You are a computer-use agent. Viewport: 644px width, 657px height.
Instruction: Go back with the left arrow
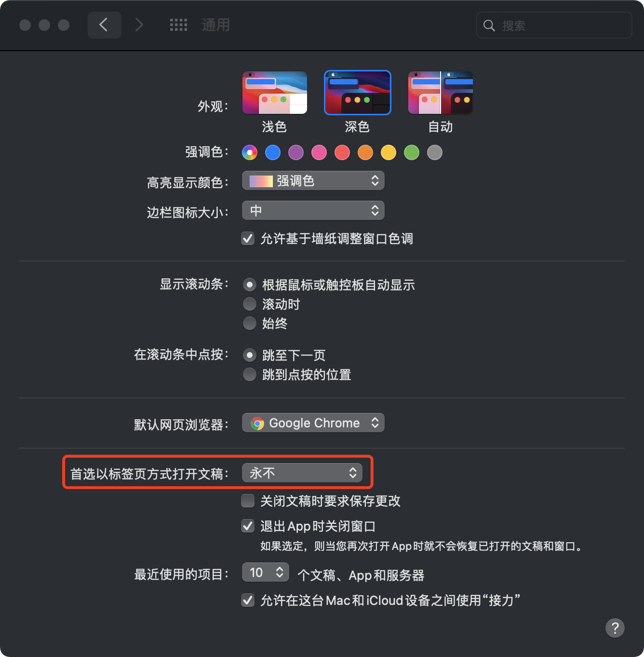click(104, 25)
